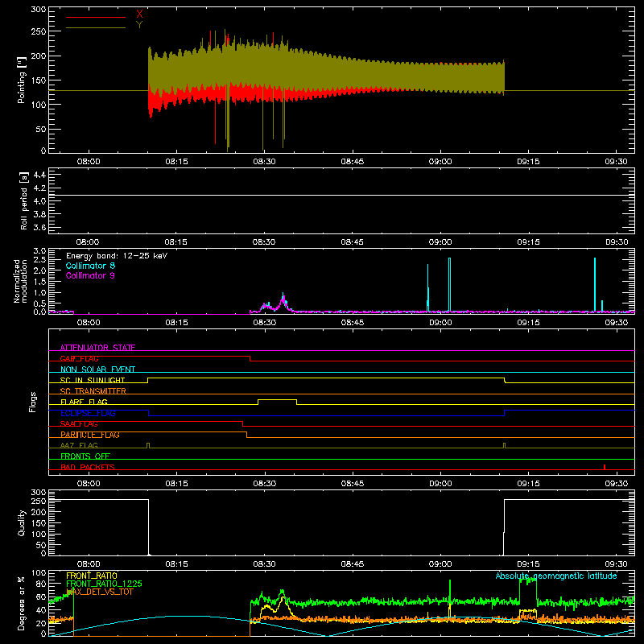Viewport: 644px width, 644px height.
Task: Click the SC_TRANSMITTER flag label
Action: [93, 391]
